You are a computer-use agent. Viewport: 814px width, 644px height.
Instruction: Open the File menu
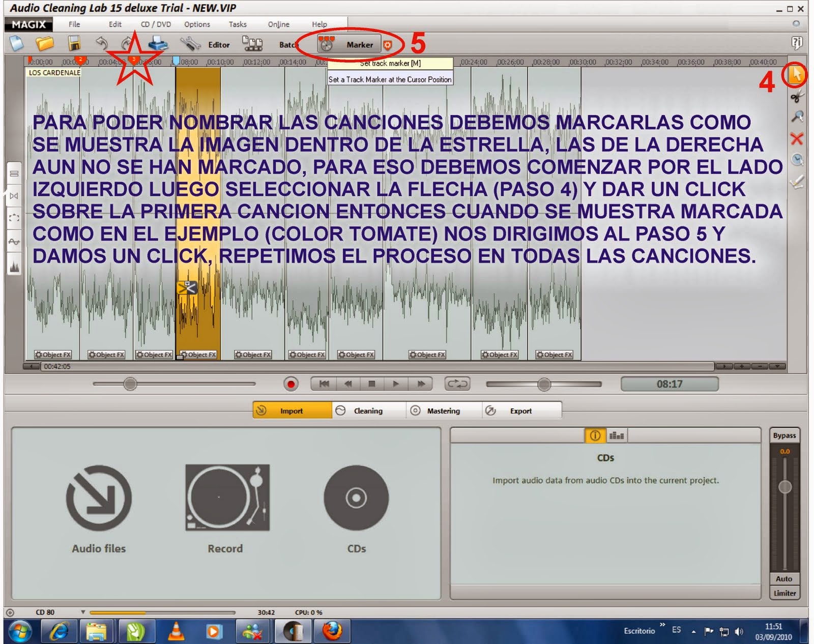74,24
